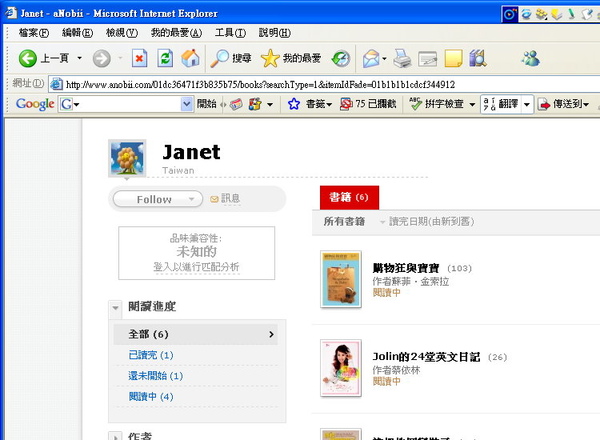Click login for taste match analysis link
The image size is (600, 440).
tap(196, 267)
